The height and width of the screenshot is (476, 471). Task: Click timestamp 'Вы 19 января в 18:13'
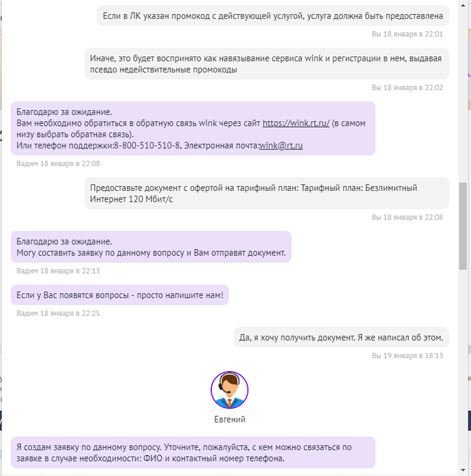tap(407, 356)
